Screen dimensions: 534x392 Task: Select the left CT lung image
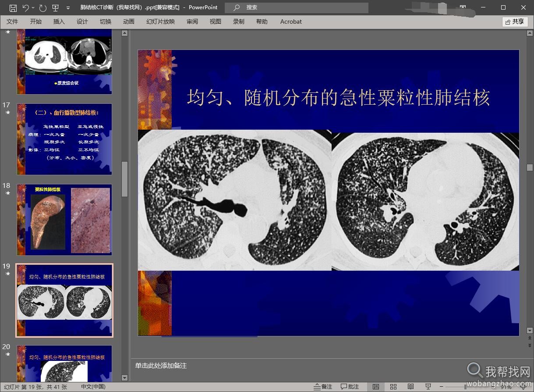point(235,200)
